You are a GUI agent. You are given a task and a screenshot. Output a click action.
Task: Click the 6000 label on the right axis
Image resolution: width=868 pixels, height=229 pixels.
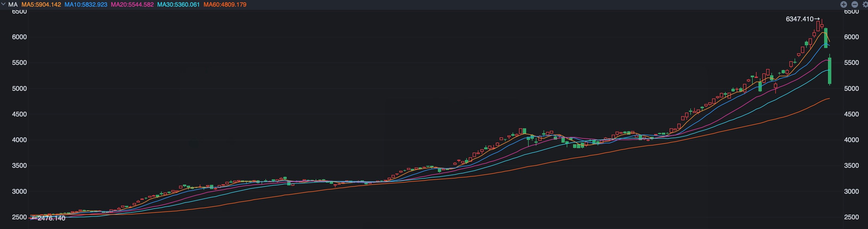pyautogui.click(x=851, y=37)
